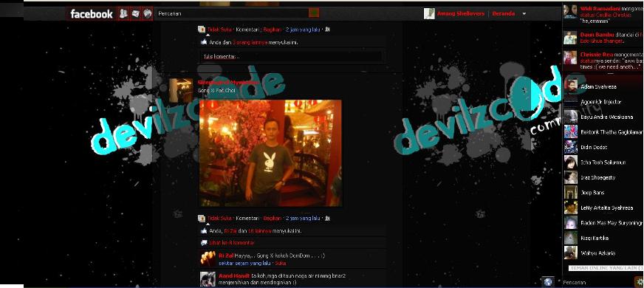Click Komentari below the photo
Viewport: 644px width, 288px height.
(x=247, y=218)
